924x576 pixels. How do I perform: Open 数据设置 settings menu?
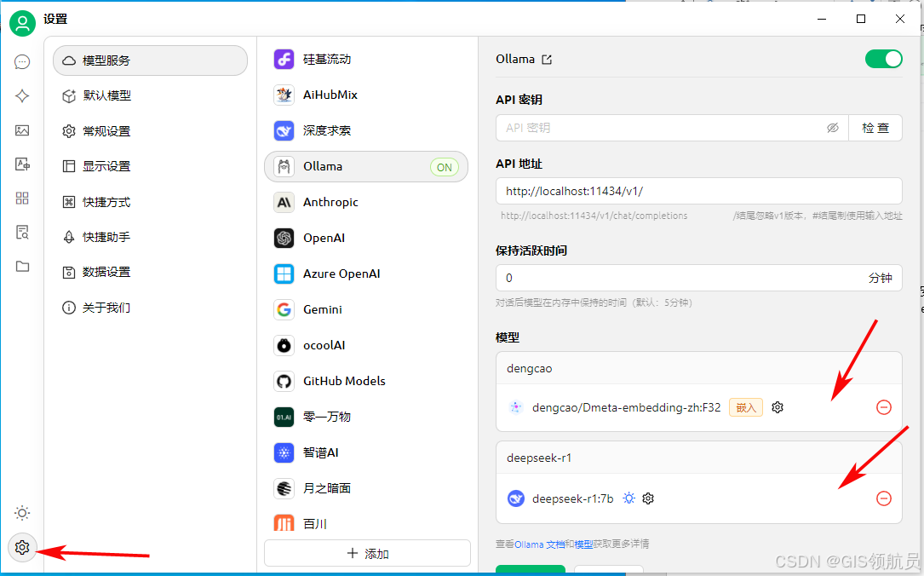(x=150, y=272)
